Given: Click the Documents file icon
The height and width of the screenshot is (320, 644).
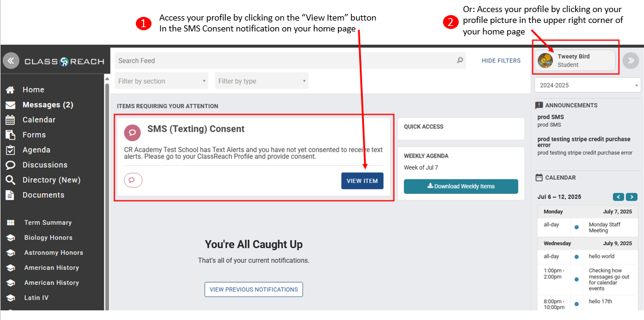Looking at the screenshot, I should (x=10, y=194).
